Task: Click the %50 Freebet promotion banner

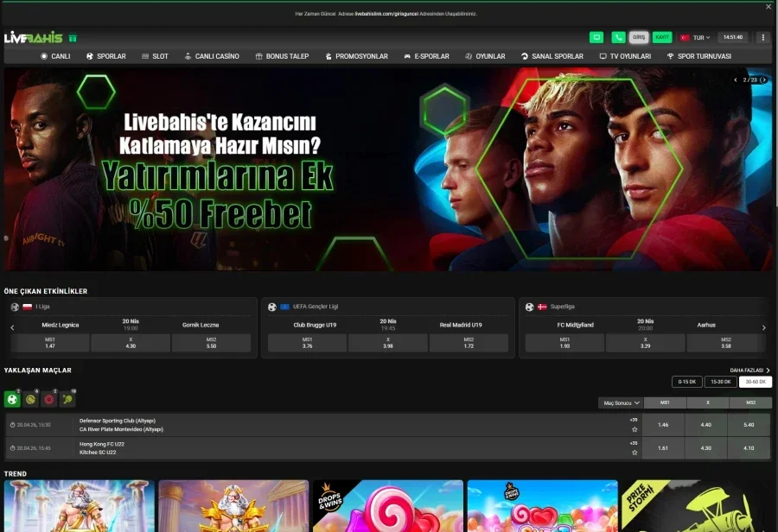Action: pos(388,169)
